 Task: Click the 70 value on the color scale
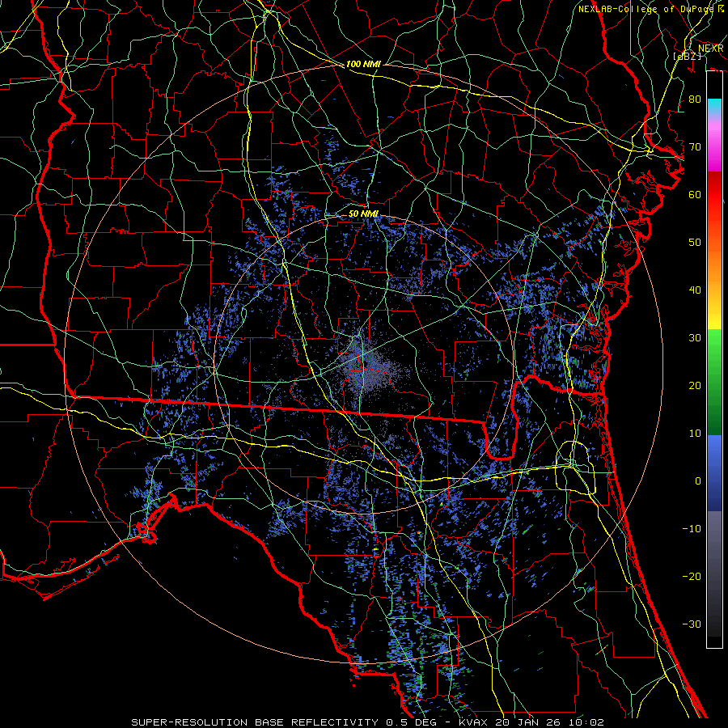(x=695, y=147)
